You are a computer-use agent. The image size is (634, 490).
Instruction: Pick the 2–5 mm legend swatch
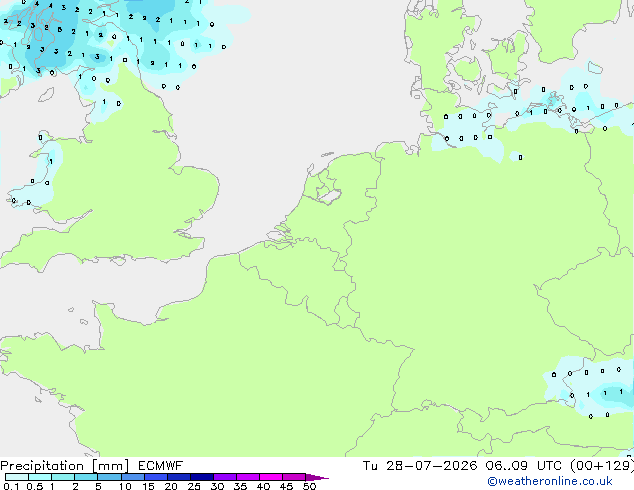86,477
